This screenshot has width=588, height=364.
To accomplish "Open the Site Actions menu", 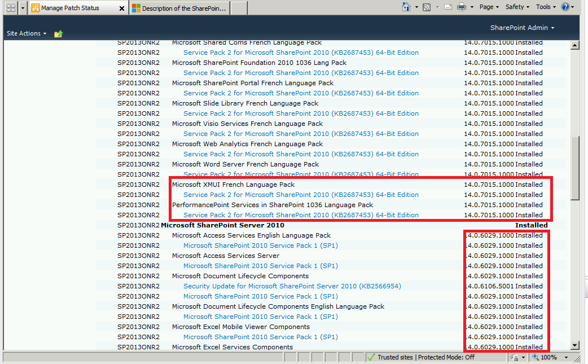I will (27, 33).
